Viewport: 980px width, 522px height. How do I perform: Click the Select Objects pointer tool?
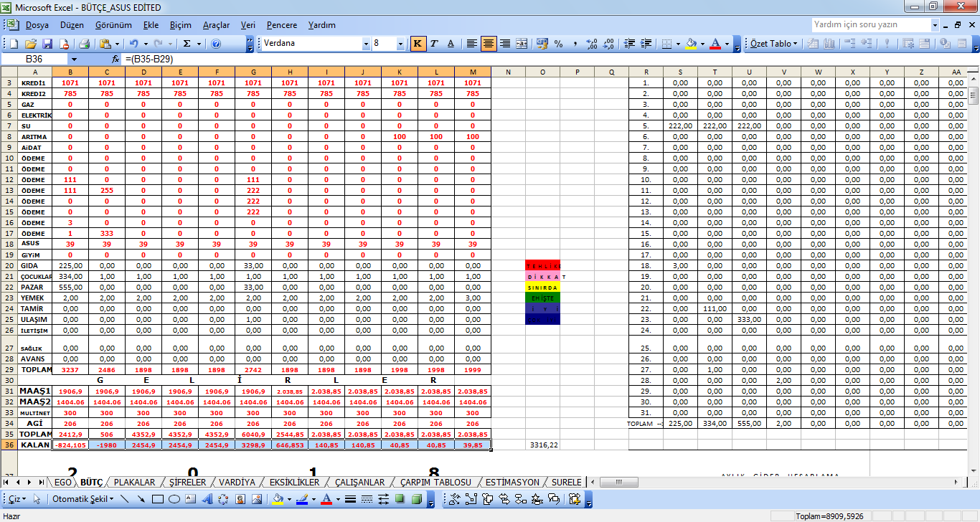(37, 498)
